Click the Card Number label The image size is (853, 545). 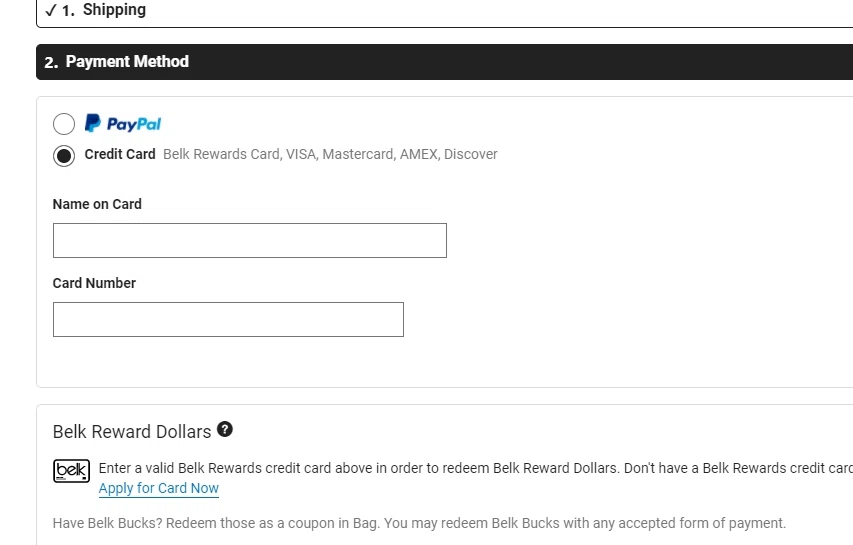(94, 283)
